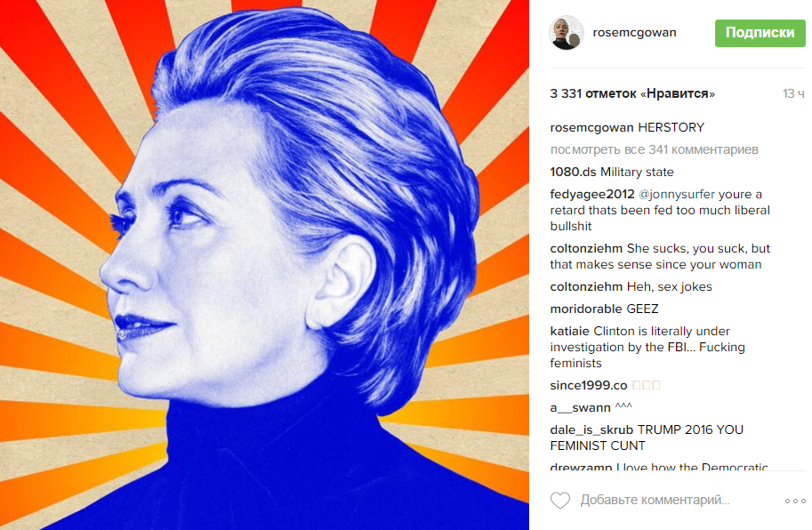Click the blue portrait post image
This screenshot has height=530, width=812.
pos(265,265)
